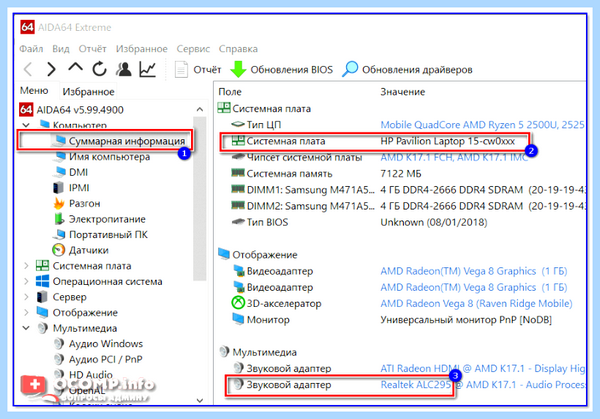
Task: Click Обновления BIOS green arrow button
Action: pos(282,70)
